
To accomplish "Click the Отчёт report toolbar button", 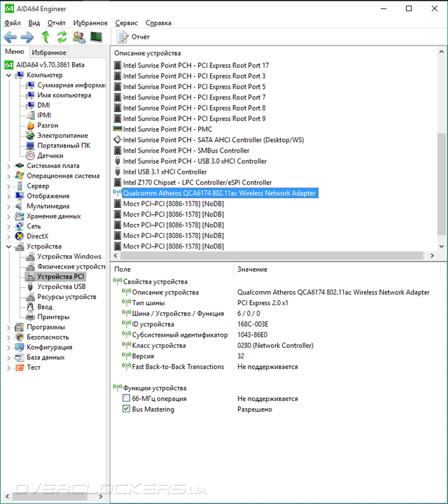I will (133, 37).
